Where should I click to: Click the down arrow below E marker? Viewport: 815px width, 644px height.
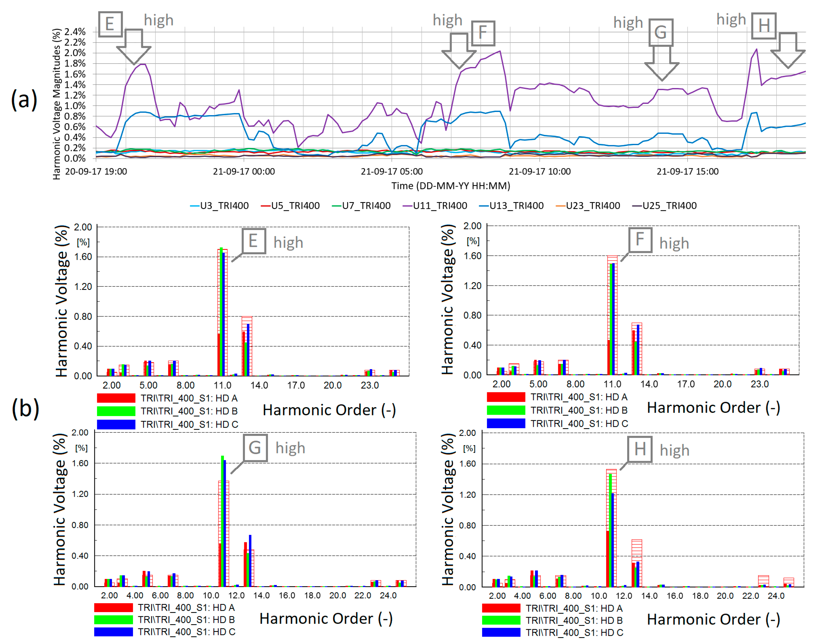point(134,47)
